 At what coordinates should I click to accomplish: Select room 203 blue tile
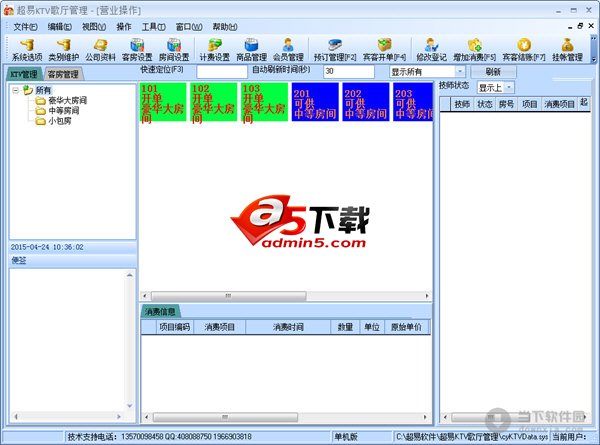pyautogui.click(x=413, y=102)
